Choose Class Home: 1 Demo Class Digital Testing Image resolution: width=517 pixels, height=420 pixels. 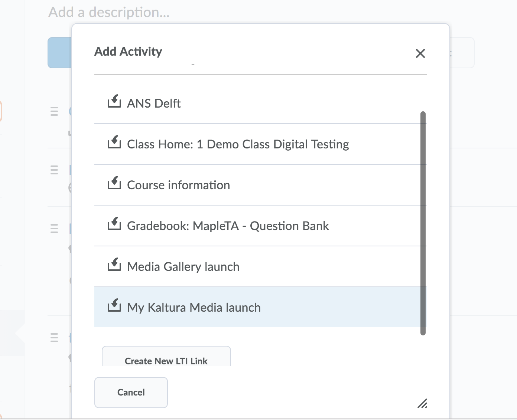pos(238,144)
